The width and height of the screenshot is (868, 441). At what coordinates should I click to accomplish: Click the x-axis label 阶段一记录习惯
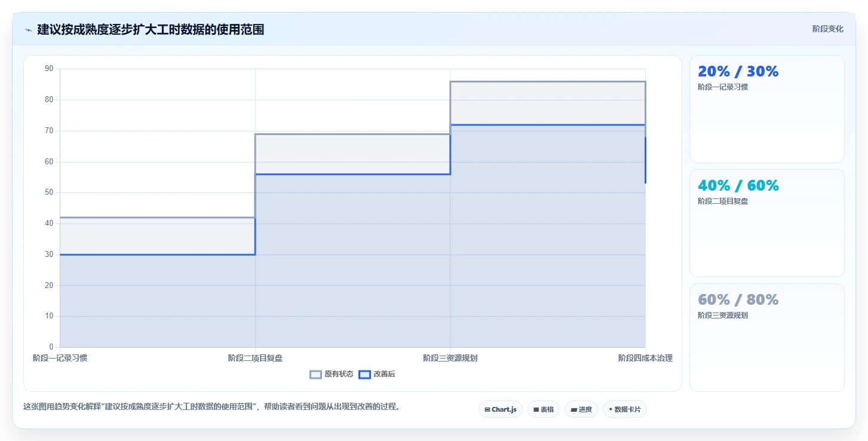click(x=60, y=358)
